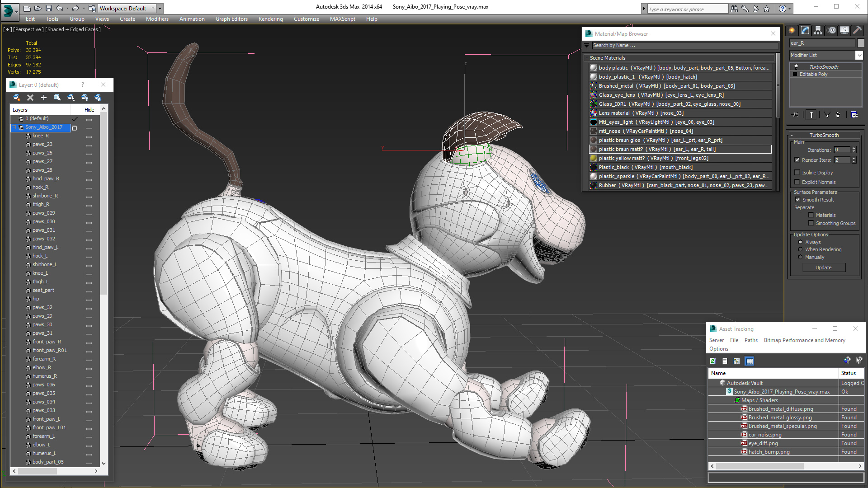Image resolution: width=868 pixels, height=488 pixels.
Task: Click the satellite Communication Center icon
Action: (x=756, y=9)
